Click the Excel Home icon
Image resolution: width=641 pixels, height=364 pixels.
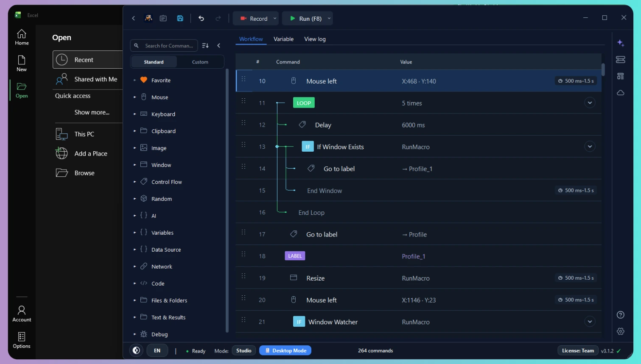(22, 37)
